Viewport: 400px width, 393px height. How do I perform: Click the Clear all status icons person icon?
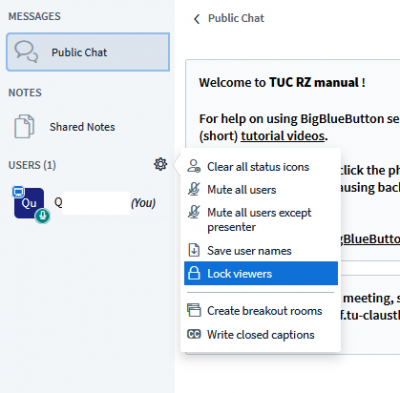tap(194, 166)
